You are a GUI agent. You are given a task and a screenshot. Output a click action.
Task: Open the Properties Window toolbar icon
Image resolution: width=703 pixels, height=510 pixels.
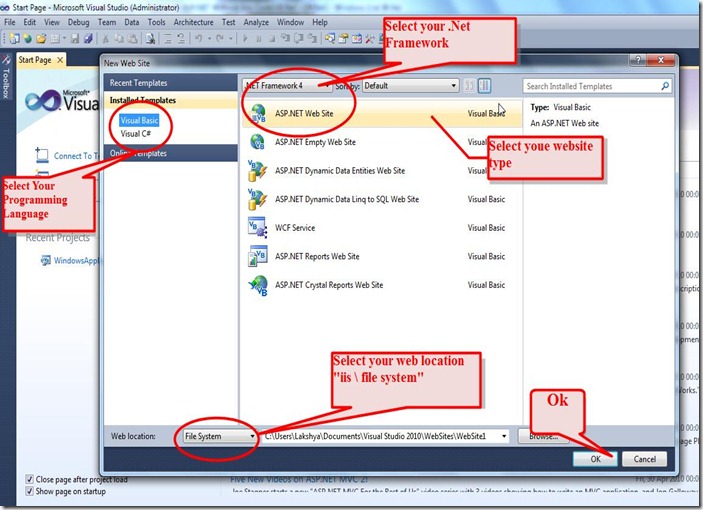(x=343, y=39)
